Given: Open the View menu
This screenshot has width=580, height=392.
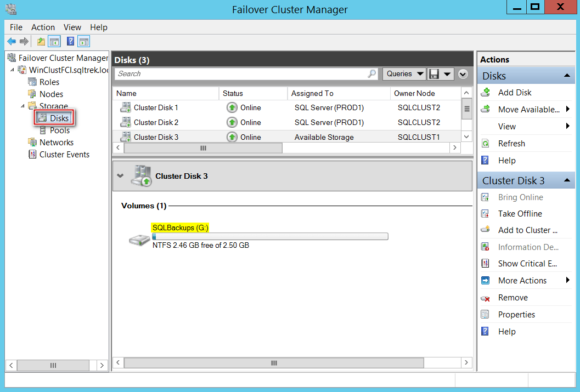Looking at the screenshot, I should coord(72,27).
